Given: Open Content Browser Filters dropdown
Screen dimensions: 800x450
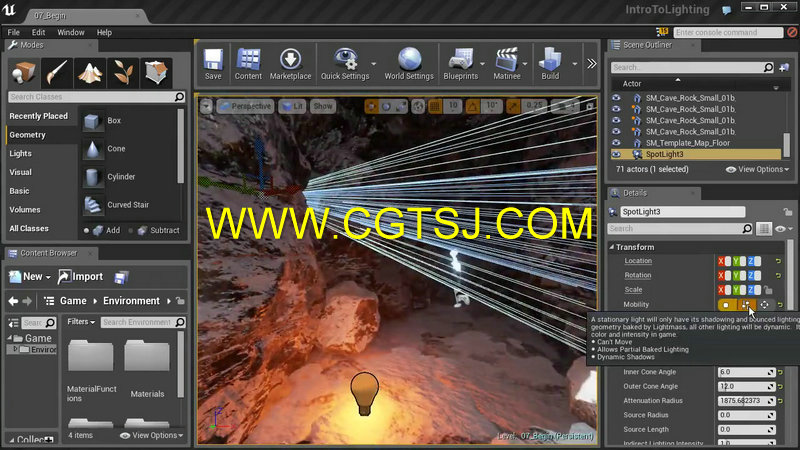Looking at the screenshot, I should click(81, 322).
